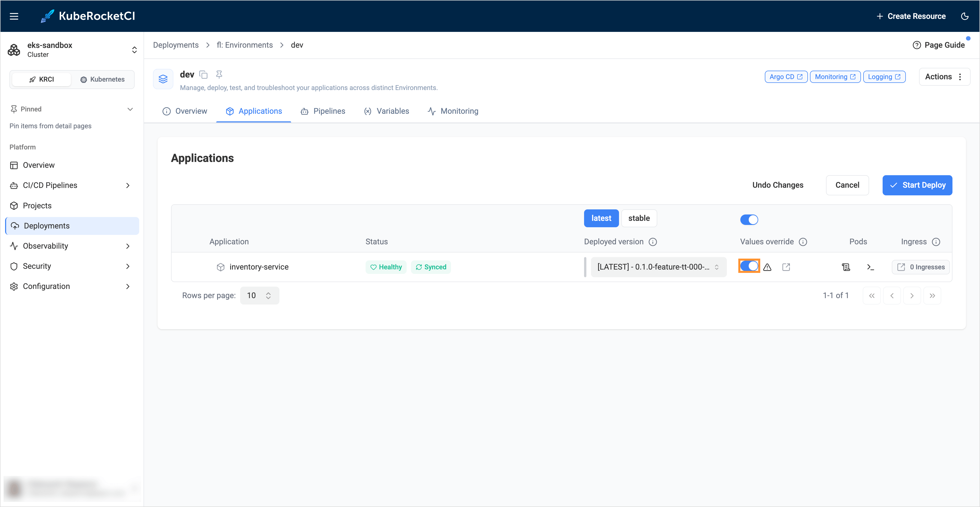This screenshot has height=507, width=980.
Task: View inventory-service pod logs
Action: [846, 267]
